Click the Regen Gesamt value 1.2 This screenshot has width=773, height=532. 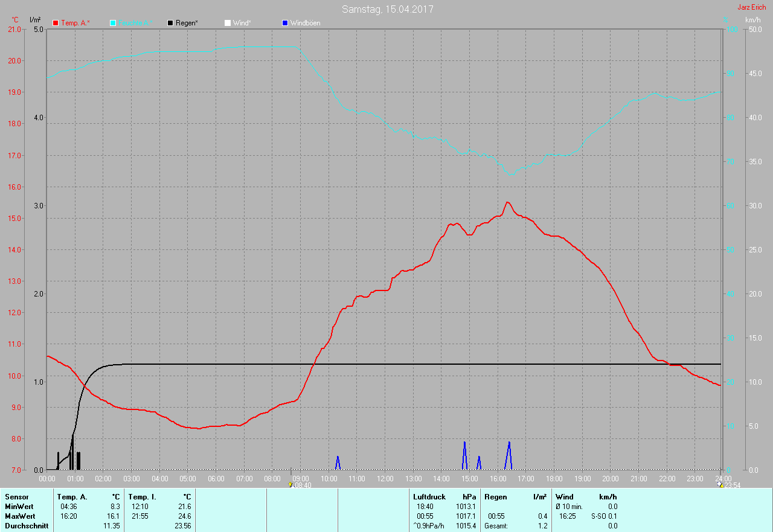click(542, 526)
